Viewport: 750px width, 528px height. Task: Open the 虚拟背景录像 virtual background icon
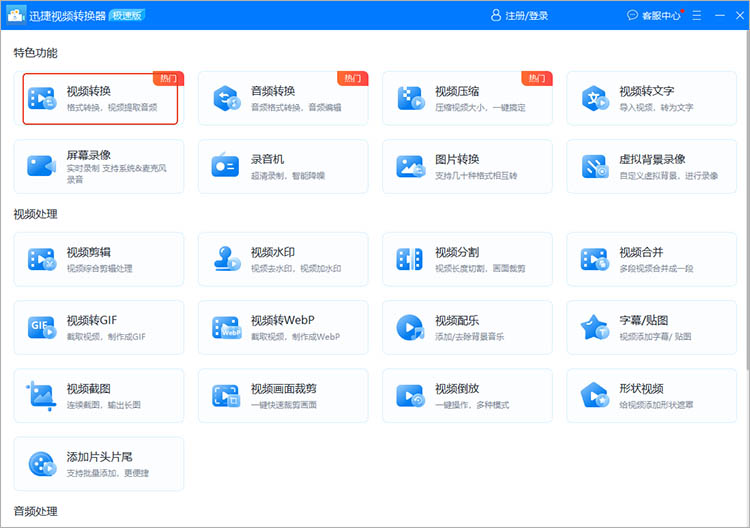click(595, 166)
